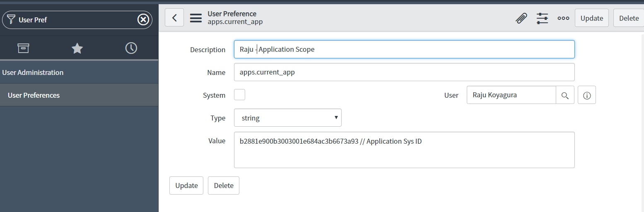The image size is (644, 212).
Task: Open the history clock tab
Action: (131, 48)
